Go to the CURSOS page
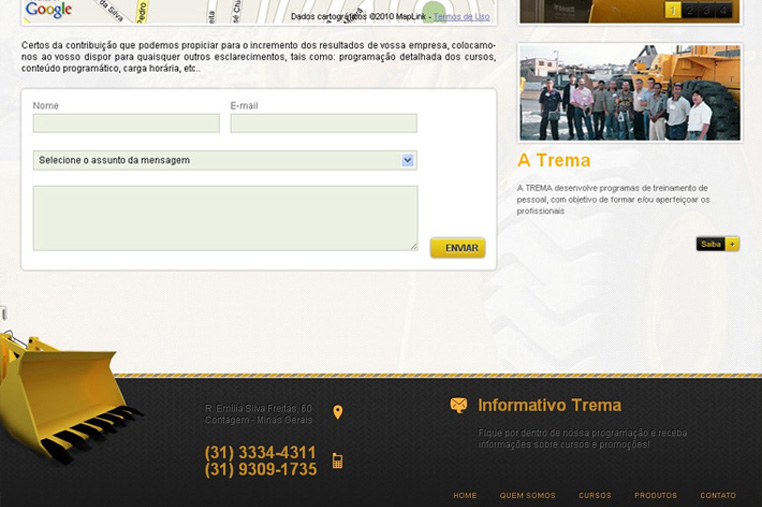 point(595,496)
